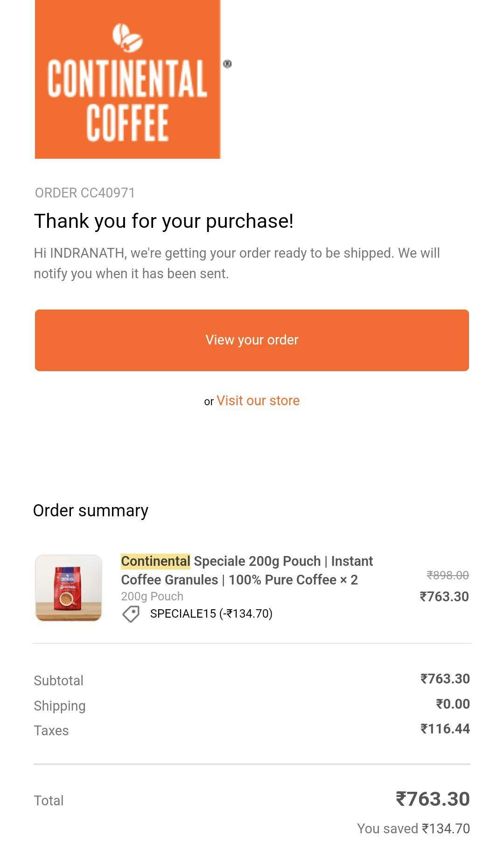504x845 pixels.
Task: Click the Thank you for your purchase heading
Action: click(x=164, y=221)
